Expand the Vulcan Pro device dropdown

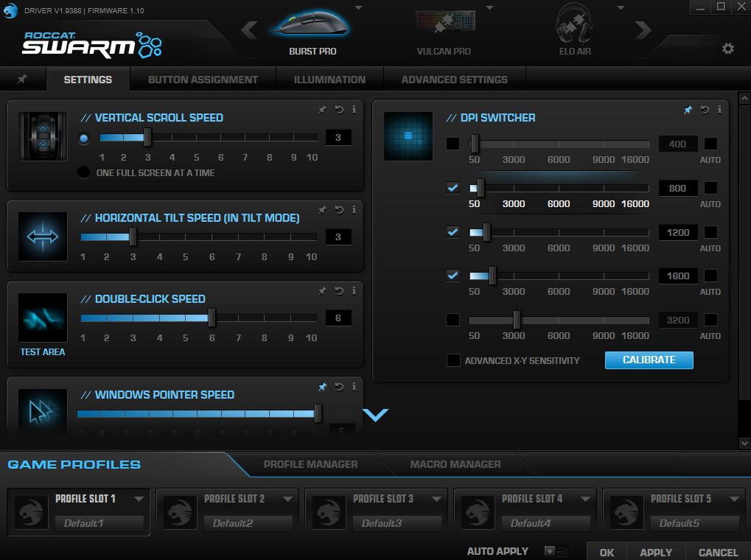click(x=489, y=7)
